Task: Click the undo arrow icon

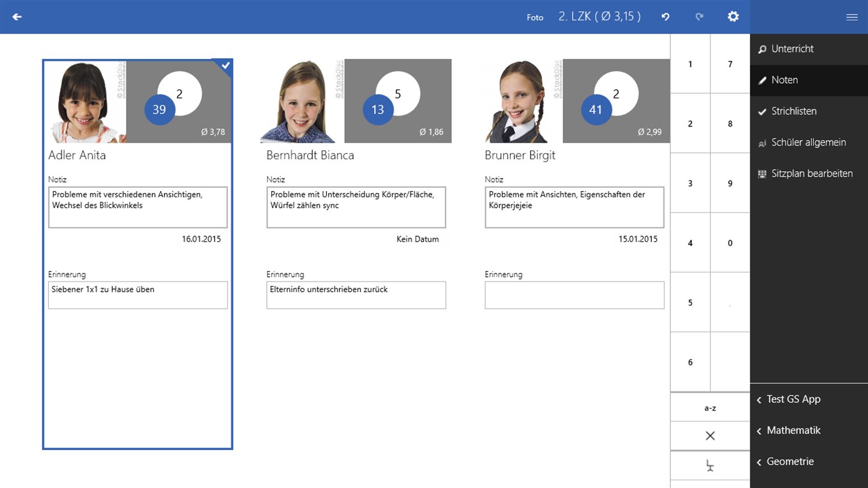Action: coord(665,17)
